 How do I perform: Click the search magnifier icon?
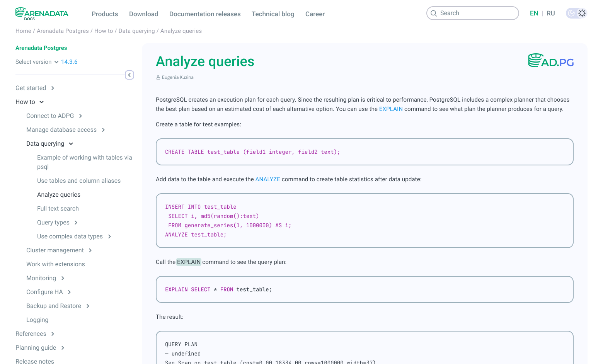[x=434, y=13]
